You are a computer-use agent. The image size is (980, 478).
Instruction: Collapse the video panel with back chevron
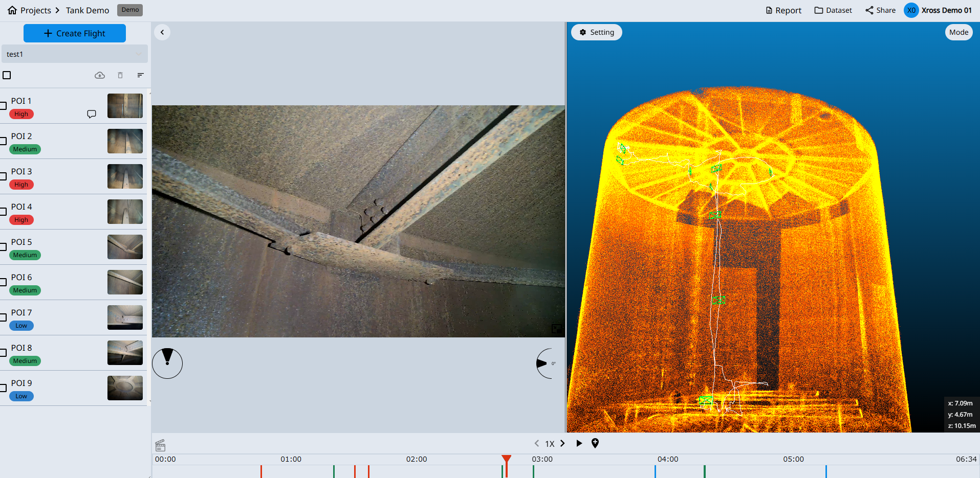(x=162, y=32)
